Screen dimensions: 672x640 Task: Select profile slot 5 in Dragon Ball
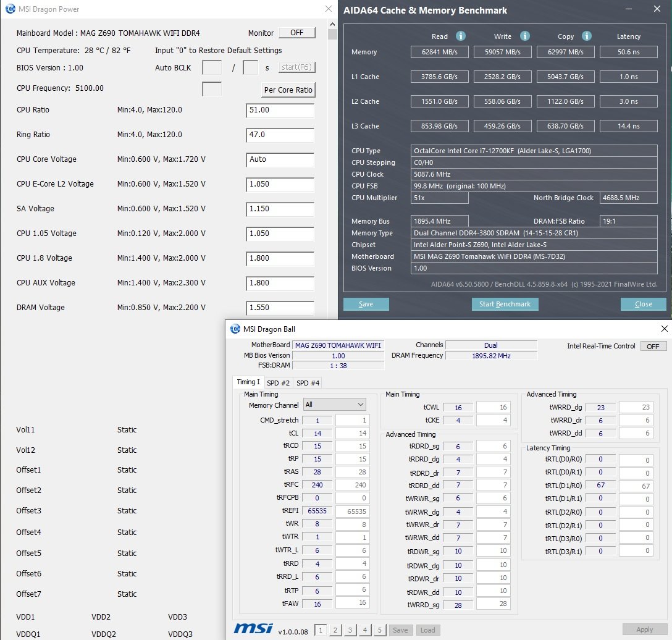point(379,629)
